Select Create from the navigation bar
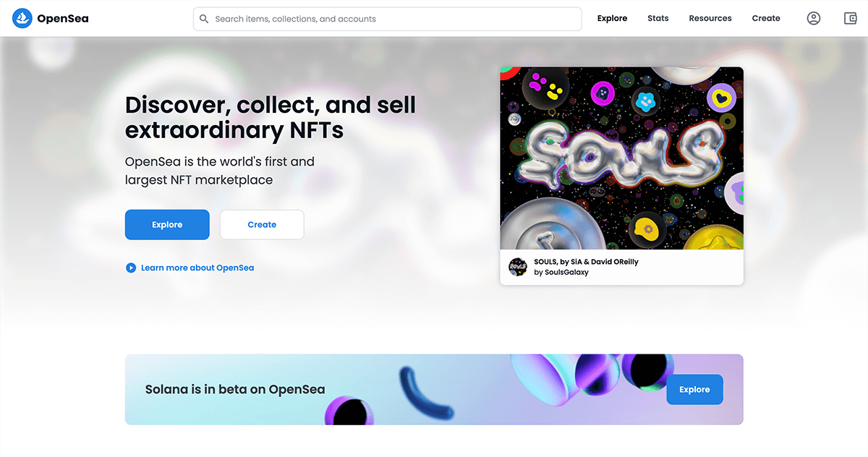The width and height of the screenshot is (868, 457). [765, 18]
